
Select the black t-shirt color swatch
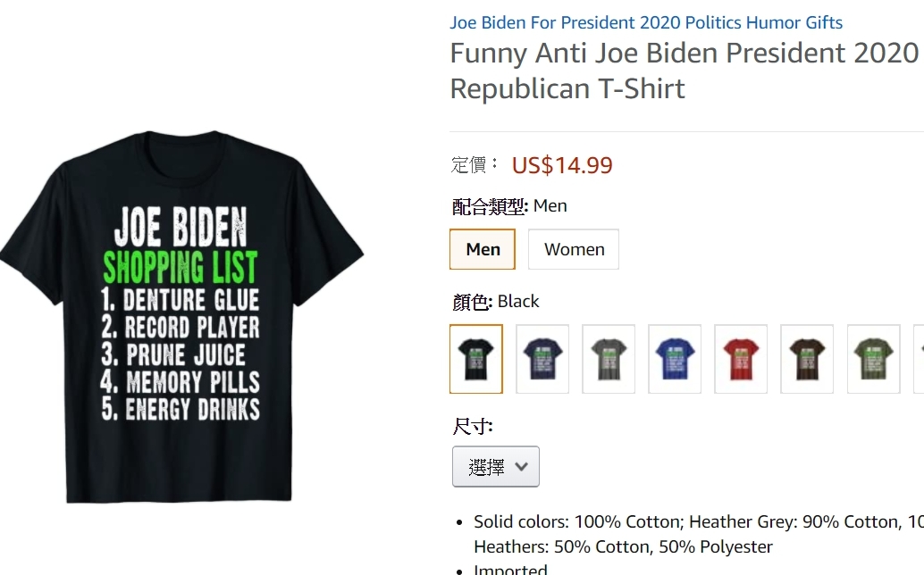[x=476, y=359]
